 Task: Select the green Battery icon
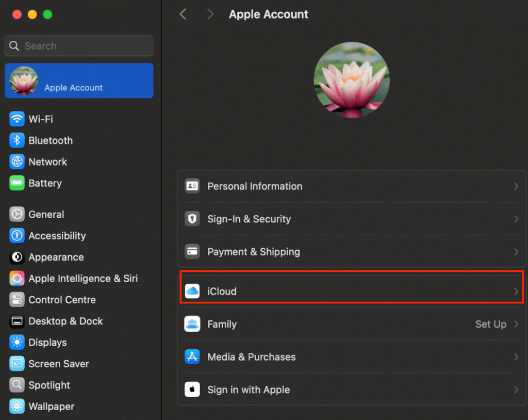click(17, 183)
